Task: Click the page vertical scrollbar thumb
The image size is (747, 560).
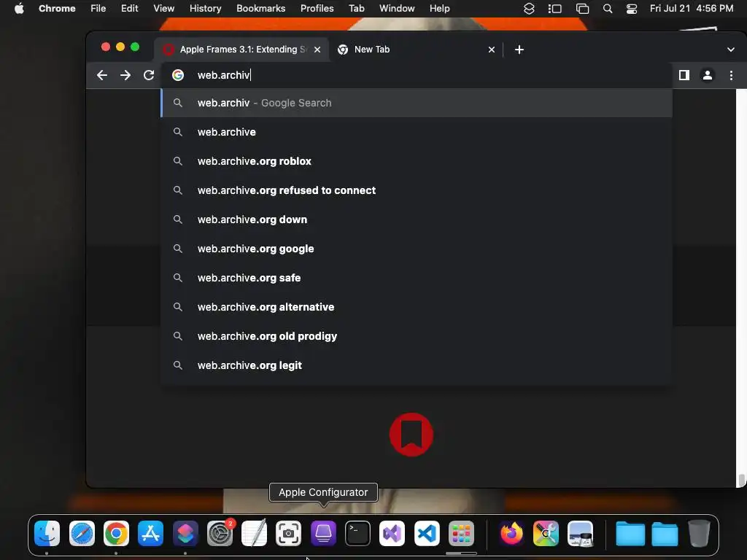Action: coord(741,480)
